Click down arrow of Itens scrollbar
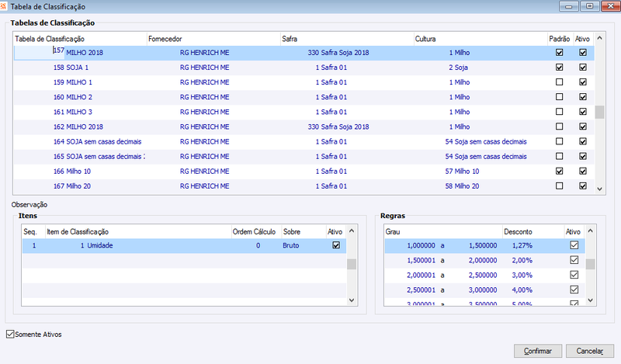 click(x=352, y=300)
